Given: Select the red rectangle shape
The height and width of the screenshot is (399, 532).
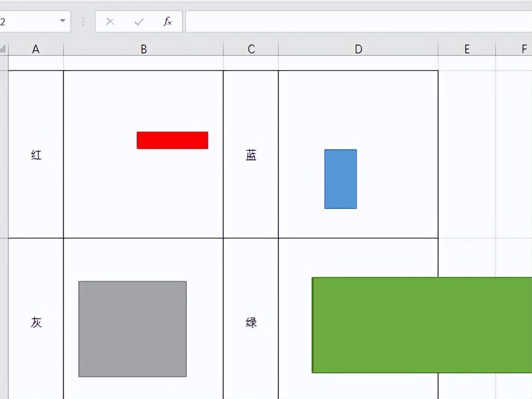Looking at the screenshot, I should point(173,140).
